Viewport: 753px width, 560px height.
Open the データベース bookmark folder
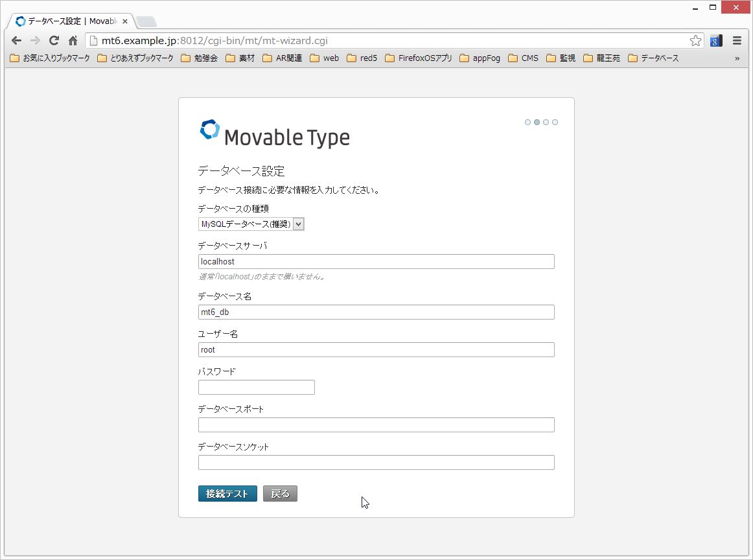(654, 58)
